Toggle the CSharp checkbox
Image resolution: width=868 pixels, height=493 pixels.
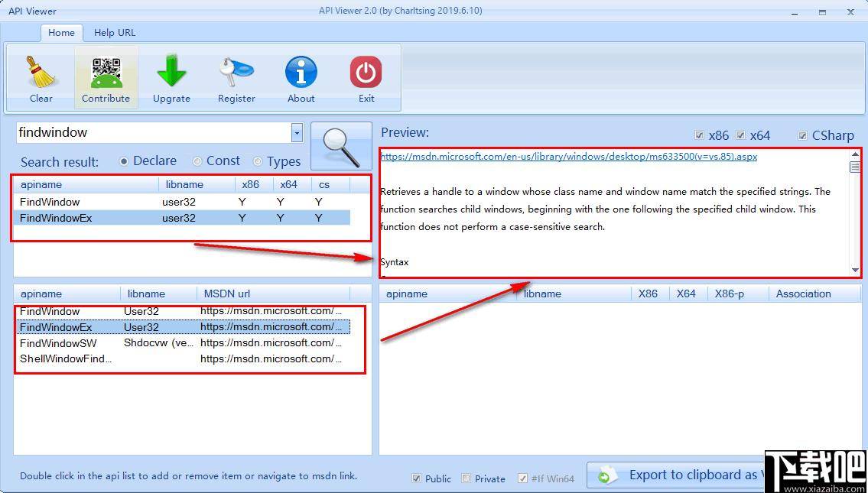[x=803, y=135]
